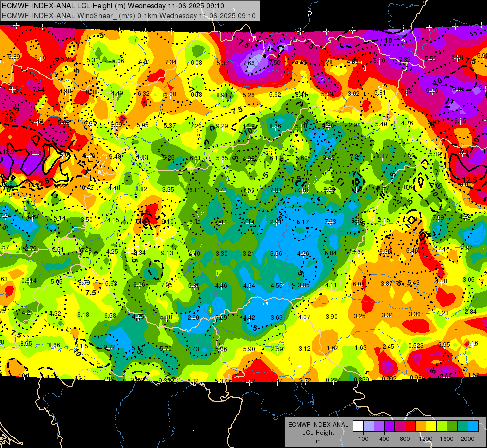This screenshot has width=487, height=448.
Task: Click the map value '2.45'
Action: tap(388, 347)
